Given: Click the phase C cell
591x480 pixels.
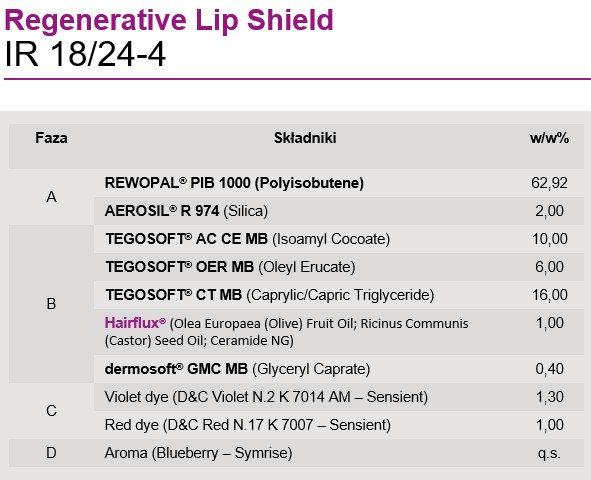Looking at the screenshot, I should click(x=51, y=411).
